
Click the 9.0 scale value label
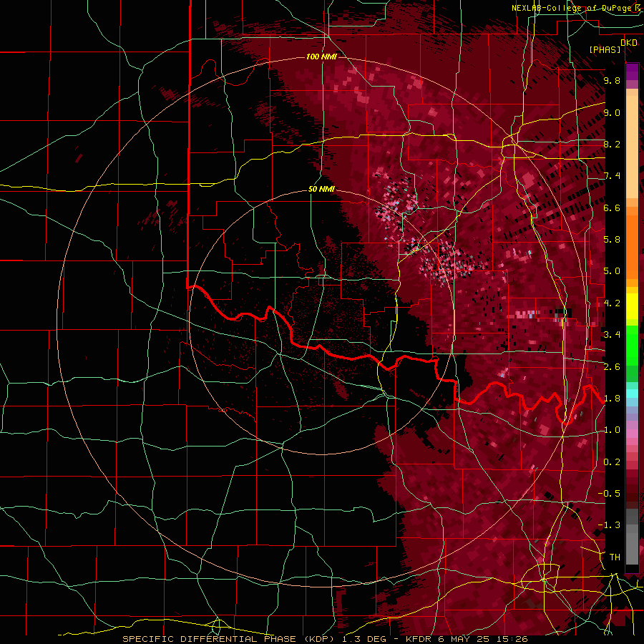612,112
